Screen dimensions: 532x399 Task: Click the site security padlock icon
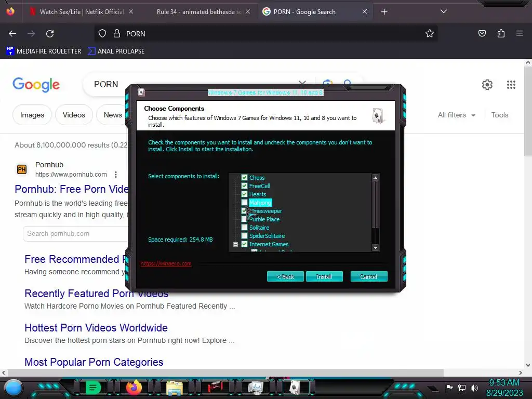[x=117, y=34]
